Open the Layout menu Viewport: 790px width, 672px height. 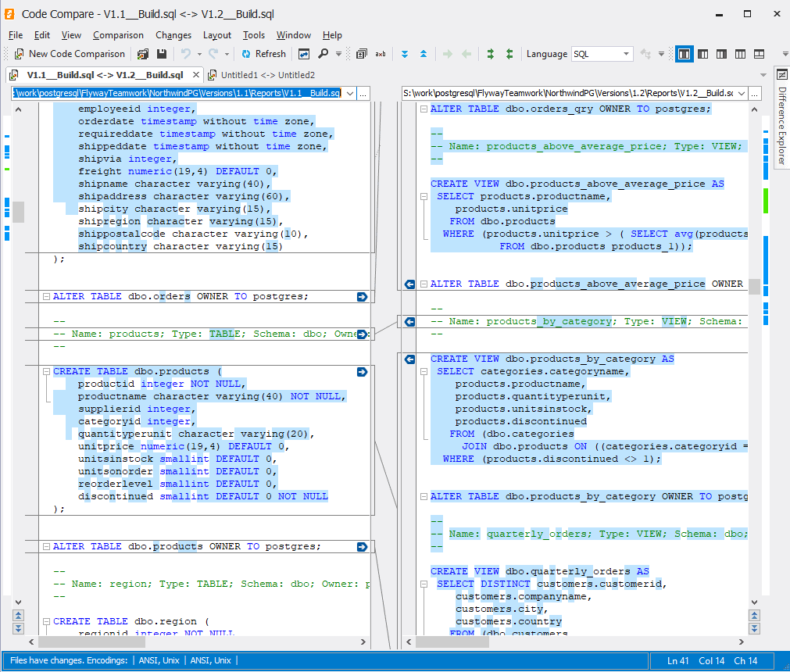(217, 35)
